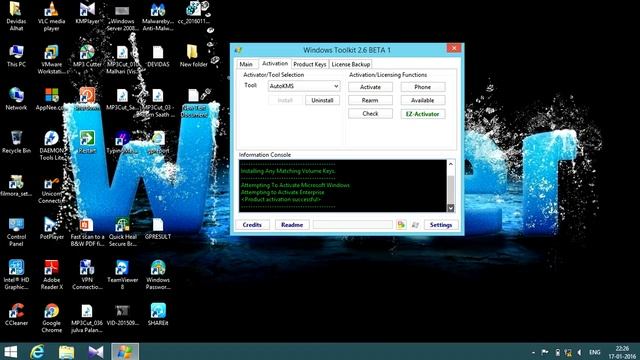Open Quick Heal Secure Browser shortcut

(x=122, y=232)
